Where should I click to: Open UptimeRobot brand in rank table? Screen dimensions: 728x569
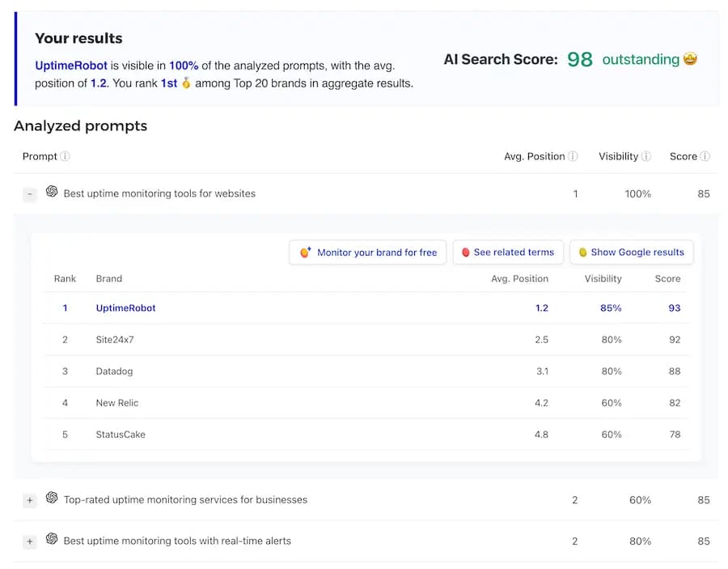click(x=125, y=308)
